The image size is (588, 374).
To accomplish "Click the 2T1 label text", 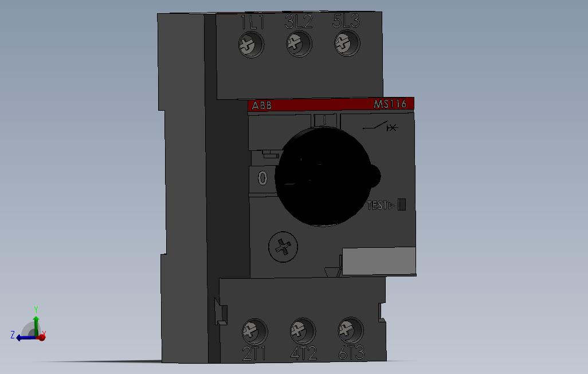I will (254, 354).
